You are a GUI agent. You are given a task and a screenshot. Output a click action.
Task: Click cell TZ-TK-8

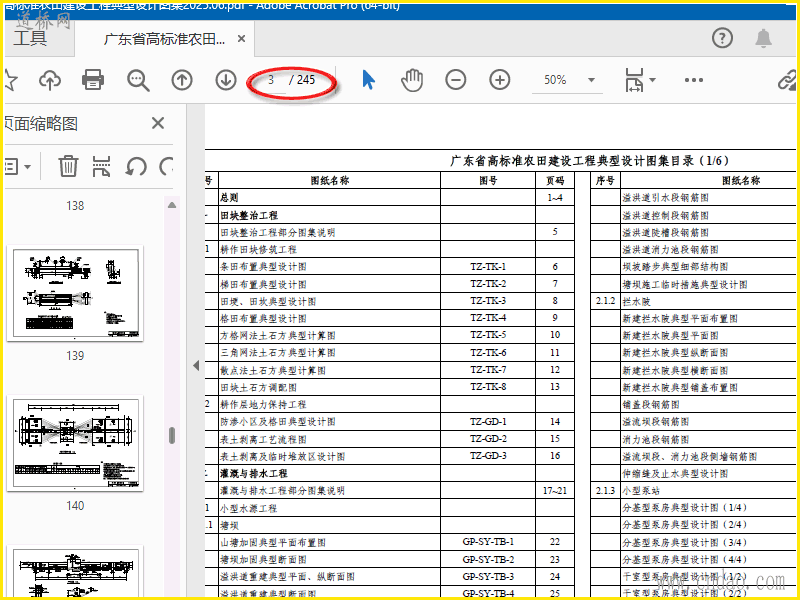488,387
